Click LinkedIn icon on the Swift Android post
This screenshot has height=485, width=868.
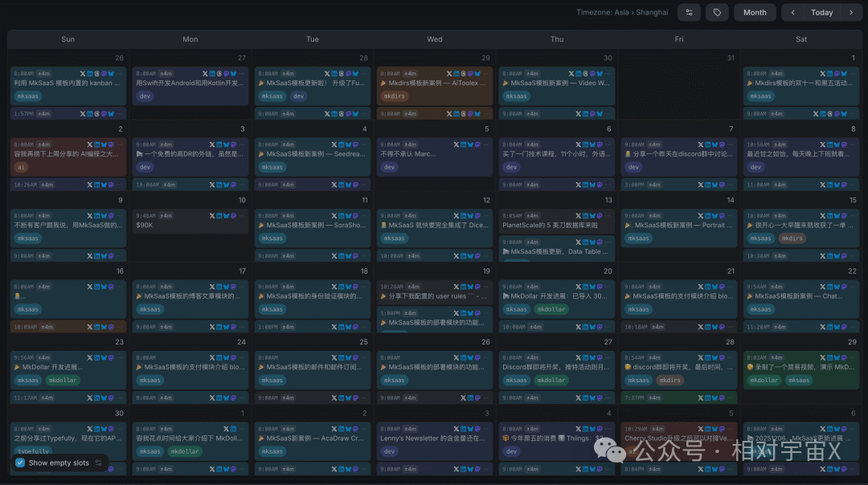(212, 74)
